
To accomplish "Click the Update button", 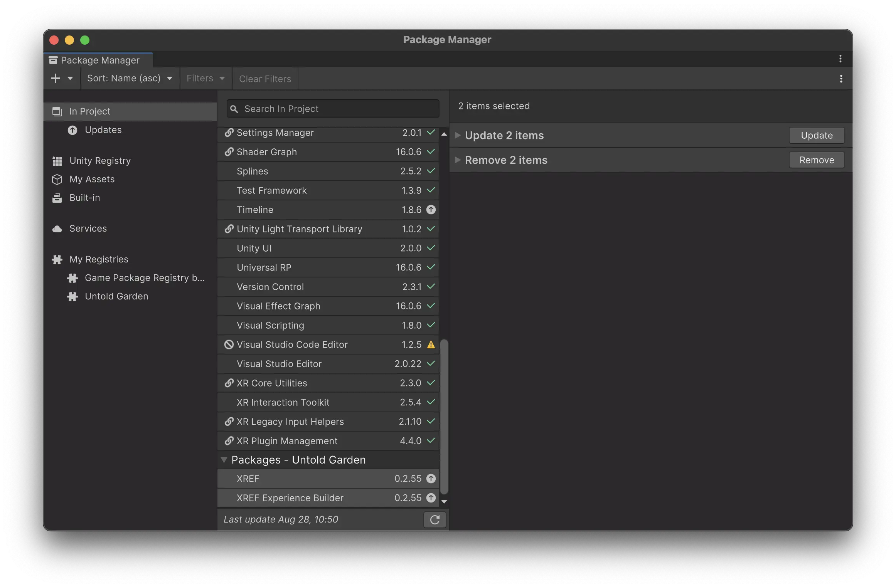I will click(817, 135).
